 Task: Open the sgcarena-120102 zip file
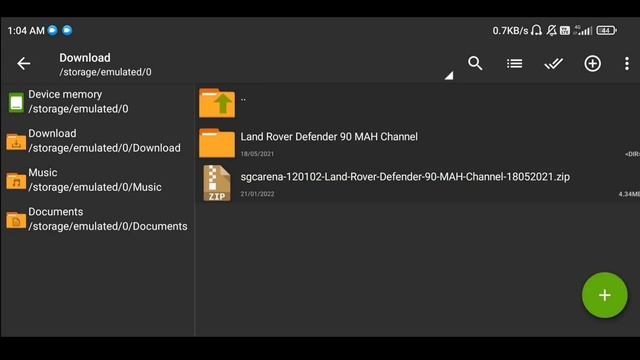pyautogui.click(x=418, y=183)
